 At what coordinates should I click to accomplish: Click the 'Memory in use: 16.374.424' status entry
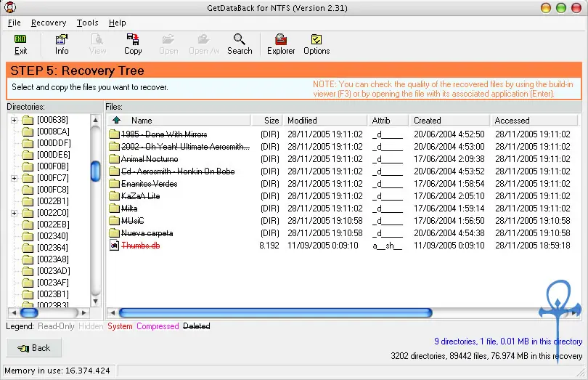tap(57, 371)
